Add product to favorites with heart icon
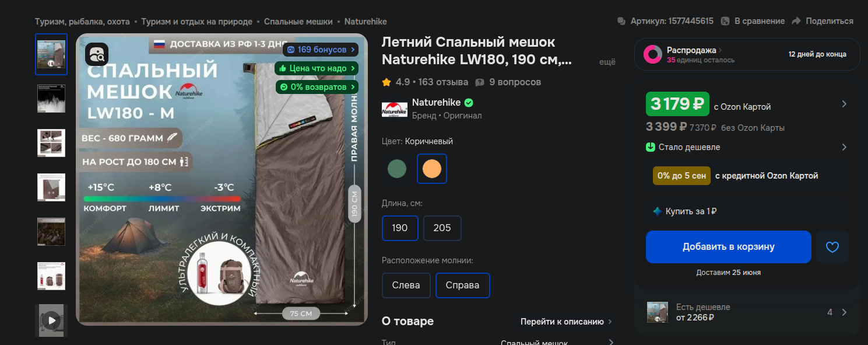868x345 pixels. pos(832,247)
